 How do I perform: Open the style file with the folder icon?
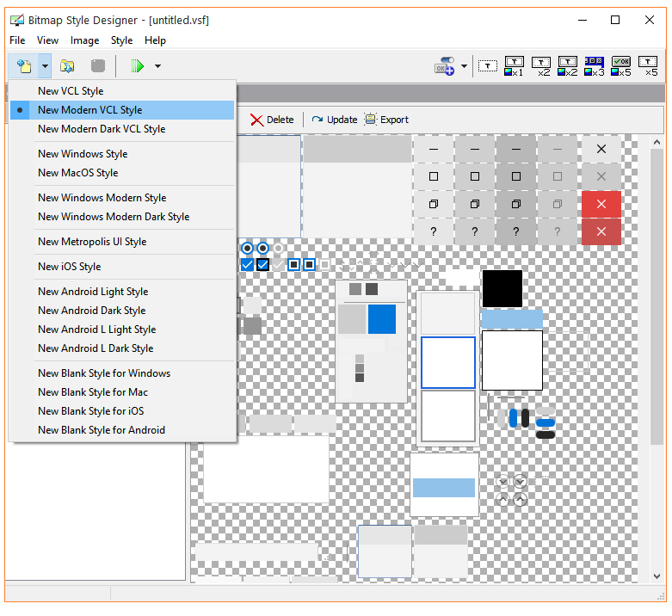coord(67,66)
